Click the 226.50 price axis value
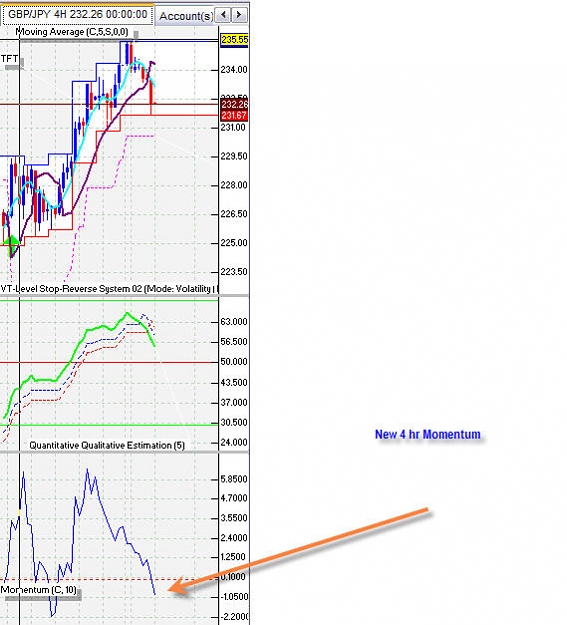This screenshot has height=625, width=567. (x=234, y=214)
